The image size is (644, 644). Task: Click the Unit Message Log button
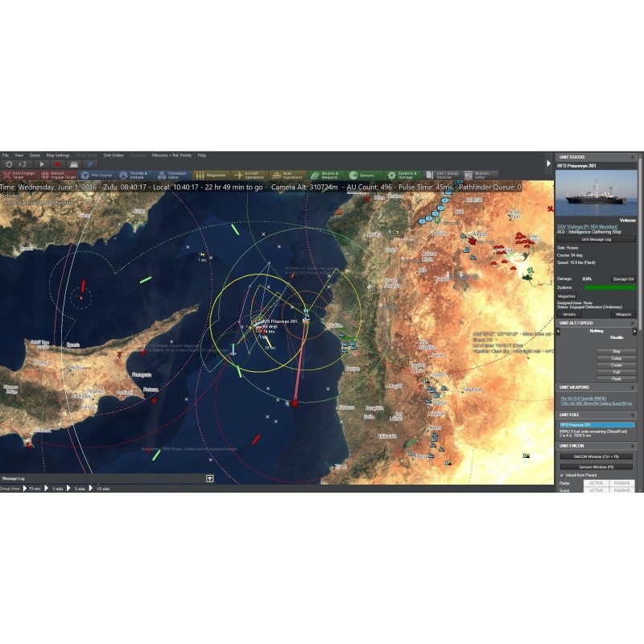pyautogui.click(x=597, y=239)
